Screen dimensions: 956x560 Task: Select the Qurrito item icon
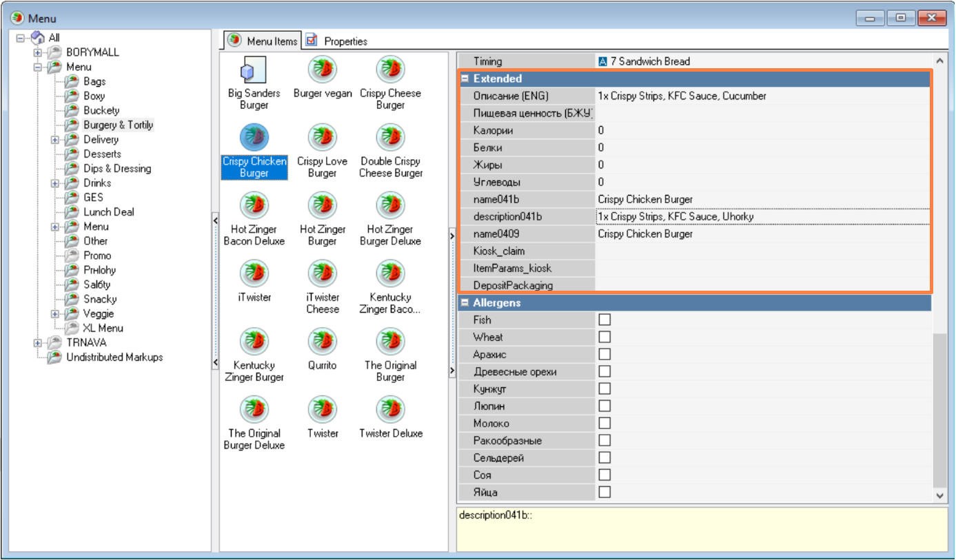coord(322,342)
